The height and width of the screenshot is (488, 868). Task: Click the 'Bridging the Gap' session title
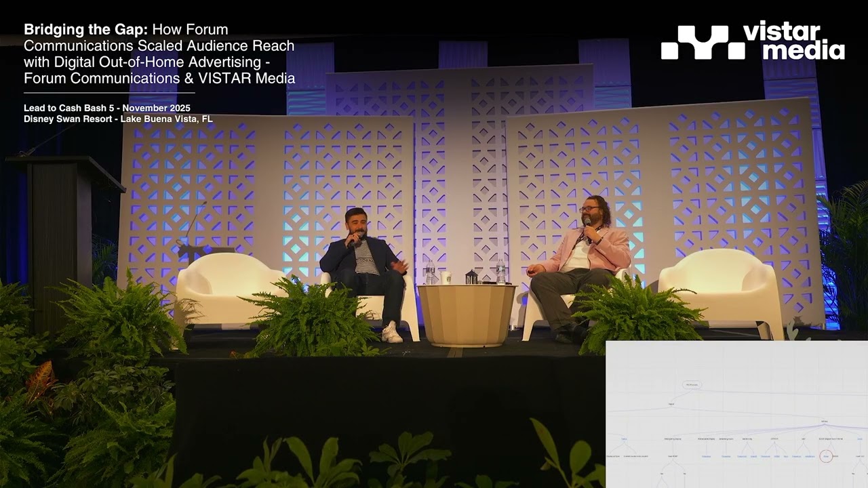pyautogui.click(x=159, y=54)
